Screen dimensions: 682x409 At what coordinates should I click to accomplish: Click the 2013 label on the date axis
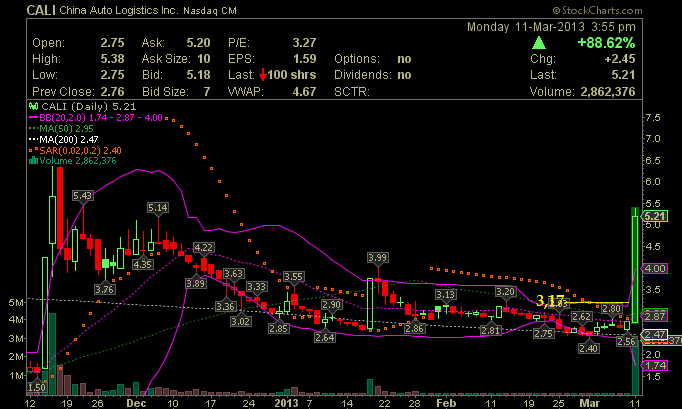coord(286,403)
